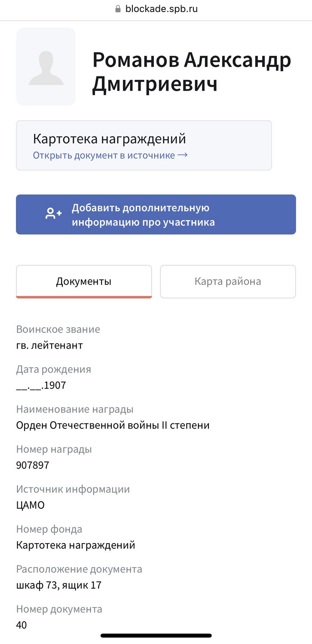The height and width of the screenshot is (644, 312).
Task: Click the name heading Романов Александр Дмитриевич
Action: (192, 72)
